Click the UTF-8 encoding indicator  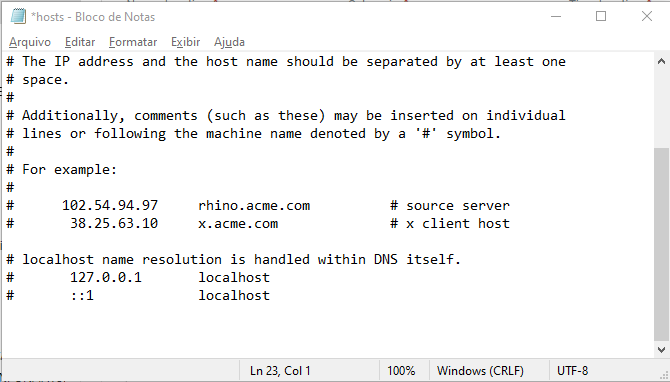573,370
